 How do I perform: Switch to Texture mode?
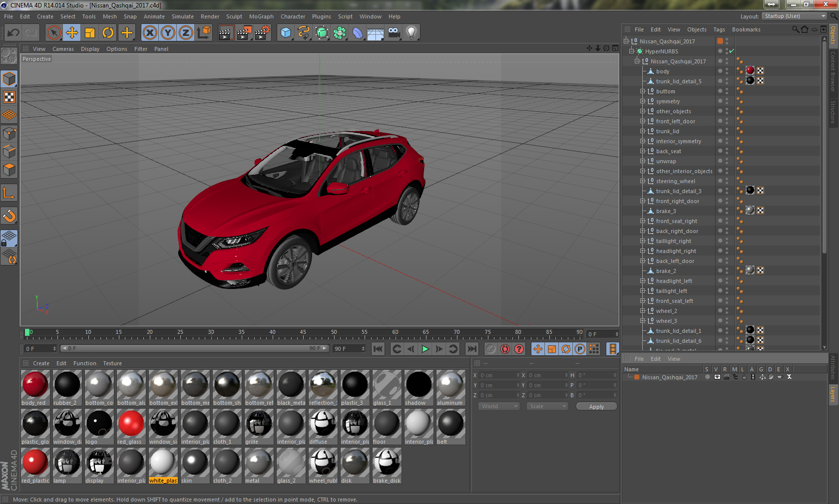click(9, 97)
